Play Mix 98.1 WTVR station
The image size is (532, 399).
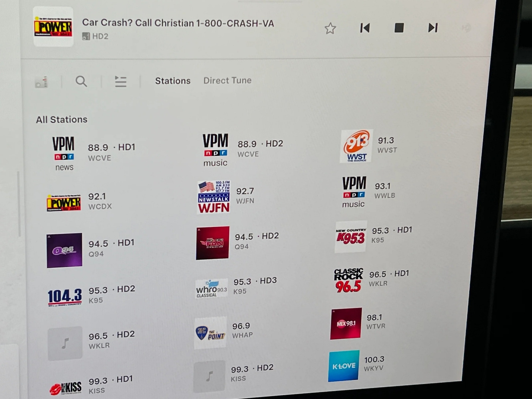346,324
